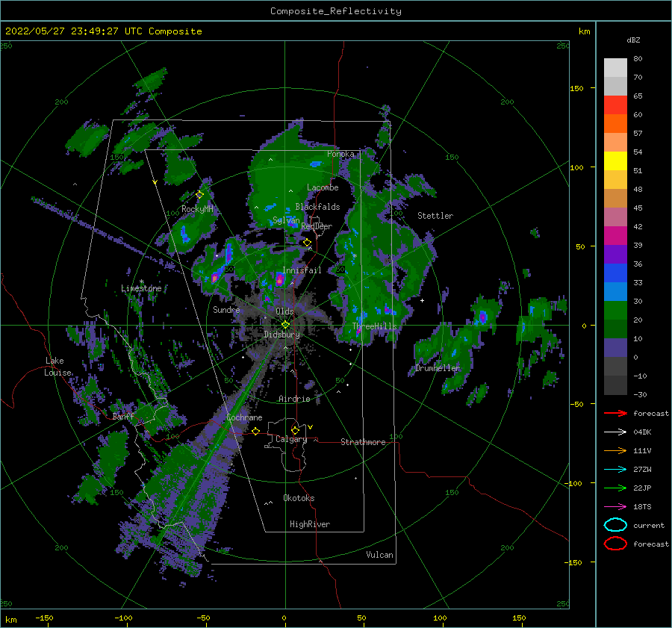
Task: Click the yellow diamond marker near RockyMH
Action: (x=199, y=195)
